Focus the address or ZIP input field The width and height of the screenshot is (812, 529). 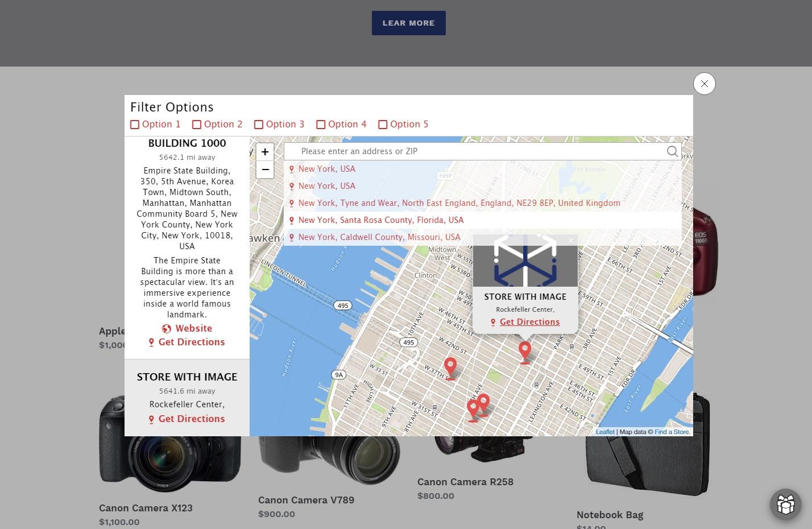(478, 151)
